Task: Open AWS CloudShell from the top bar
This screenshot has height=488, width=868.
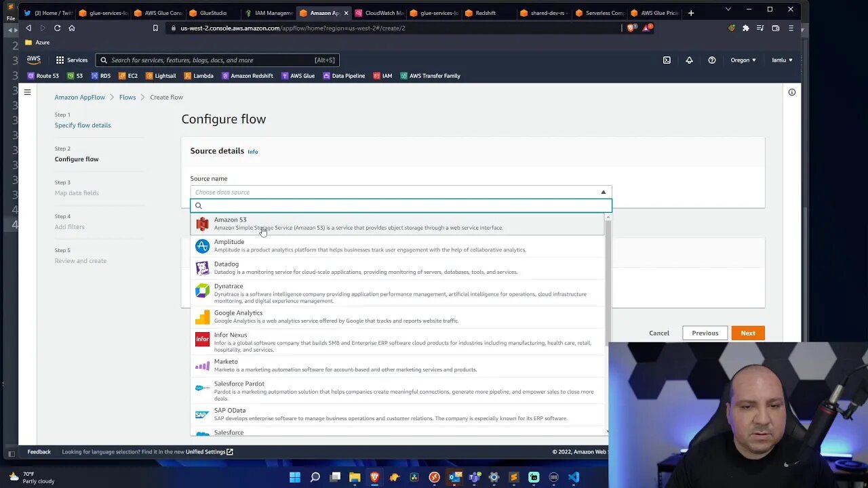Action: [x=667, y=60]
